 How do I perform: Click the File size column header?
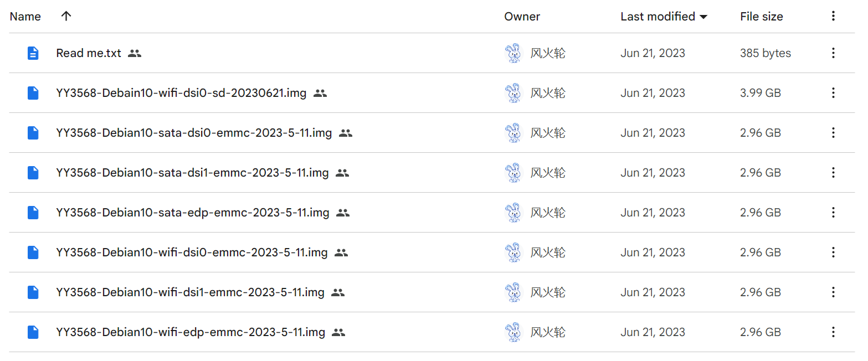tap(761, 17)
